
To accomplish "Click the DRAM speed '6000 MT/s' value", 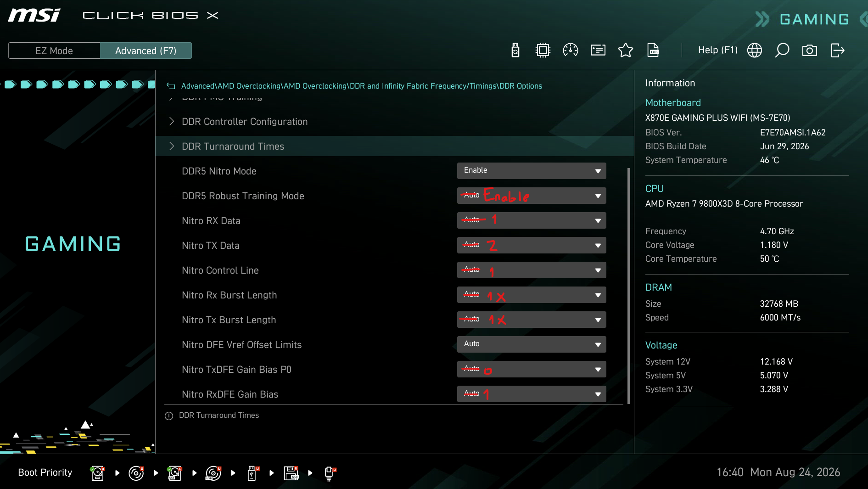I will click(x=780, y=317).
